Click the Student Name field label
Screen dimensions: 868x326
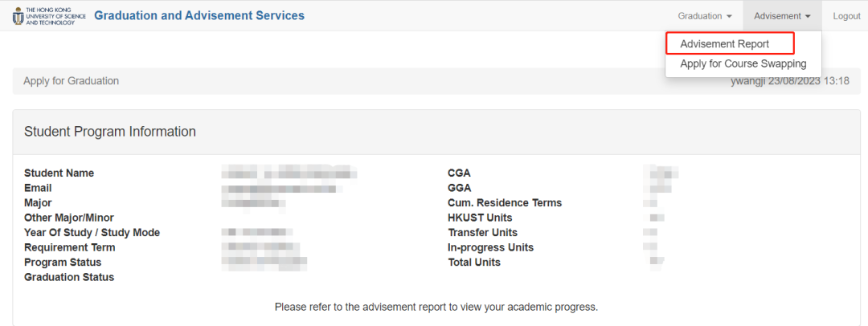tap(59, 173)
